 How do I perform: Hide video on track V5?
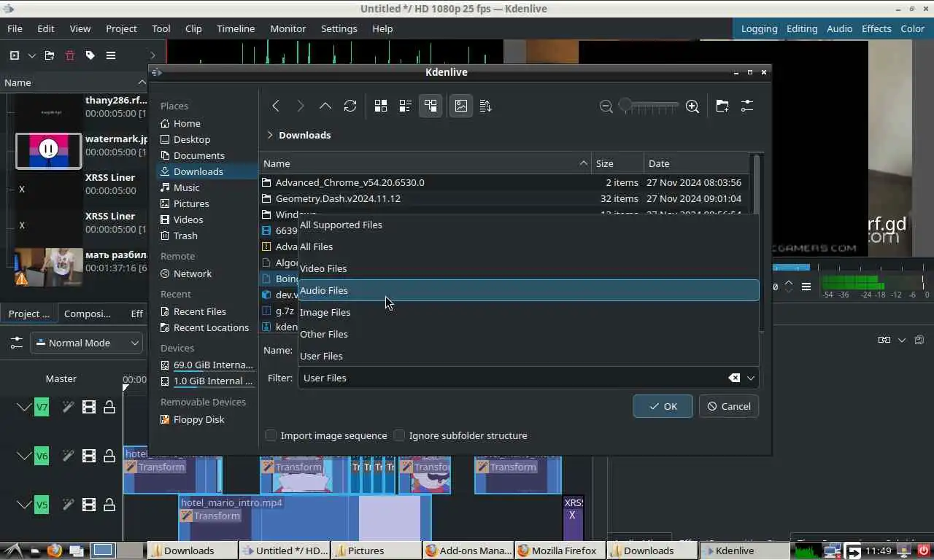pyautogui.click(x=89, y=504)
